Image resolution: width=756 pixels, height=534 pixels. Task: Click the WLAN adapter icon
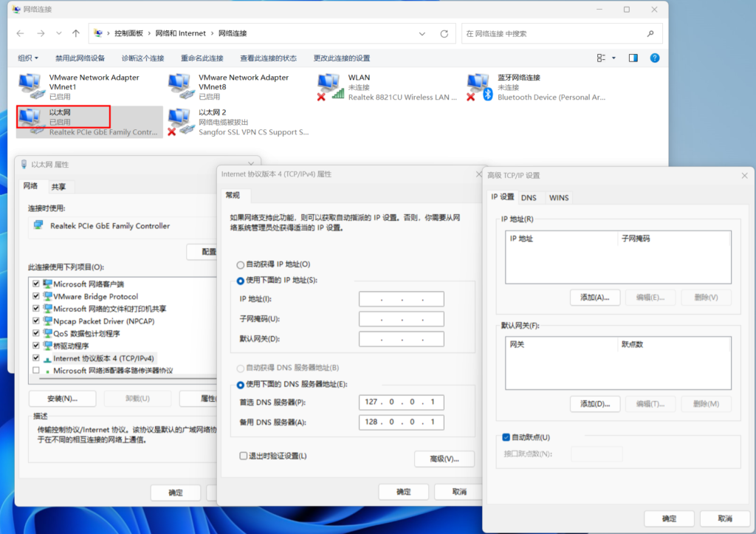point(330,86)
